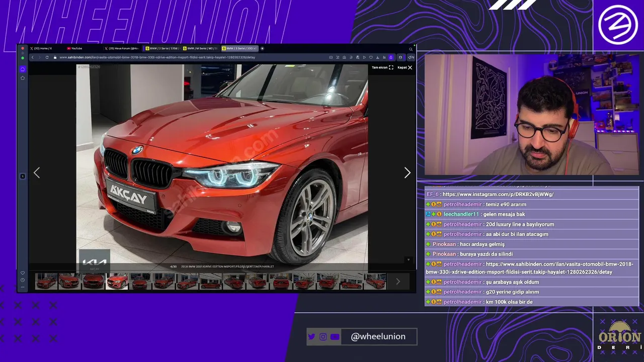Viewport: 644px width, 362px height.
Task: Switch to the Hava Forum X tab
Action: click(x=123, y=48)
